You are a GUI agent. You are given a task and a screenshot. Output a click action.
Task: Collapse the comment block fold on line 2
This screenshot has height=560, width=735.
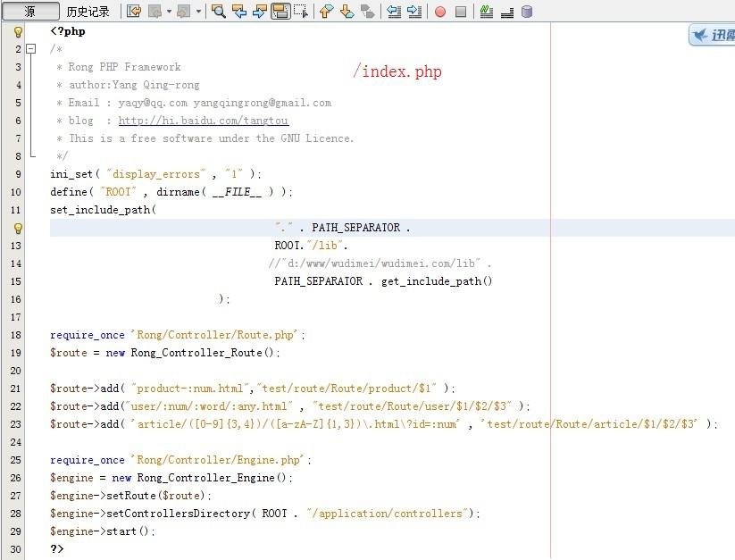[x=29, y=48]
